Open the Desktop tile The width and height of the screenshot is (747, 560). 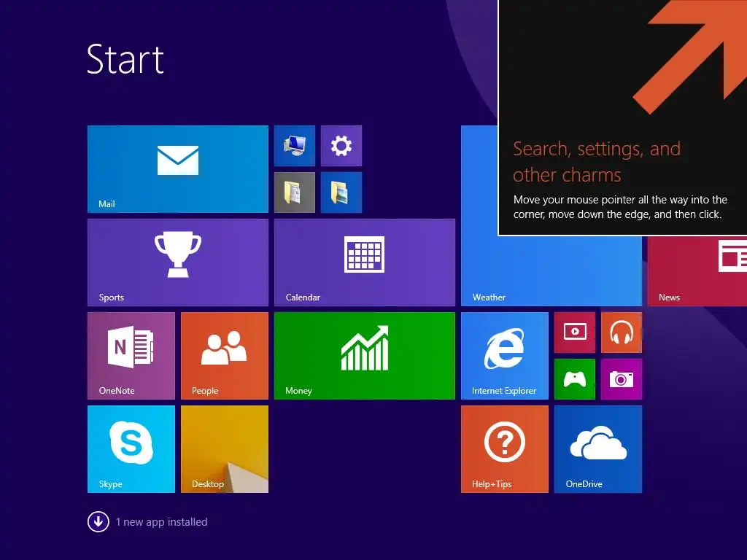click(225, 449)
